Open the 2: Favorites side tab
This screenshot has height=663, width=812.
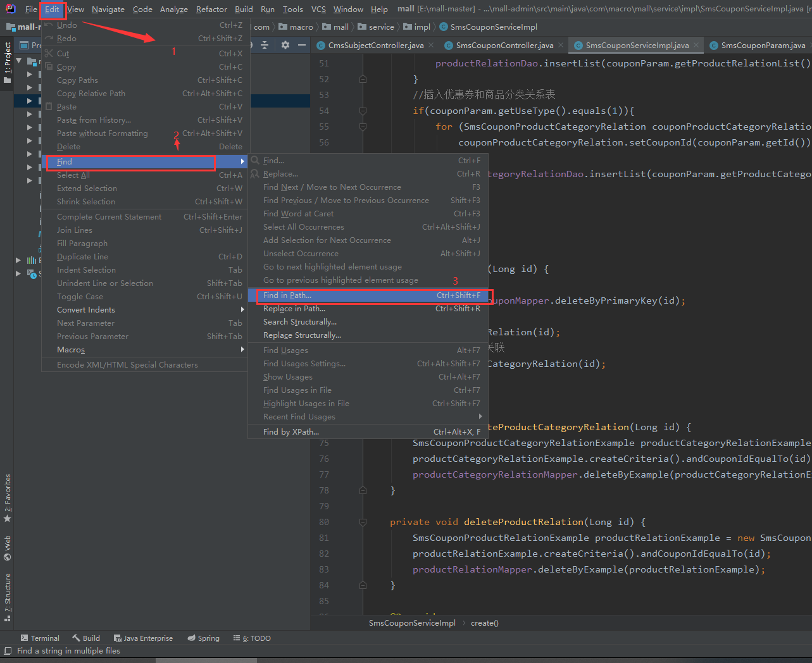click(x=8, y=499)
